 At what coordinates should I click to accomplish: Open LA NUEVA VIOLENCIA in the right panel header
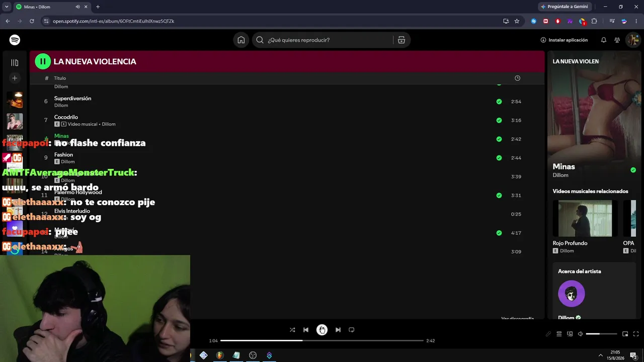(x=576, y=61)
